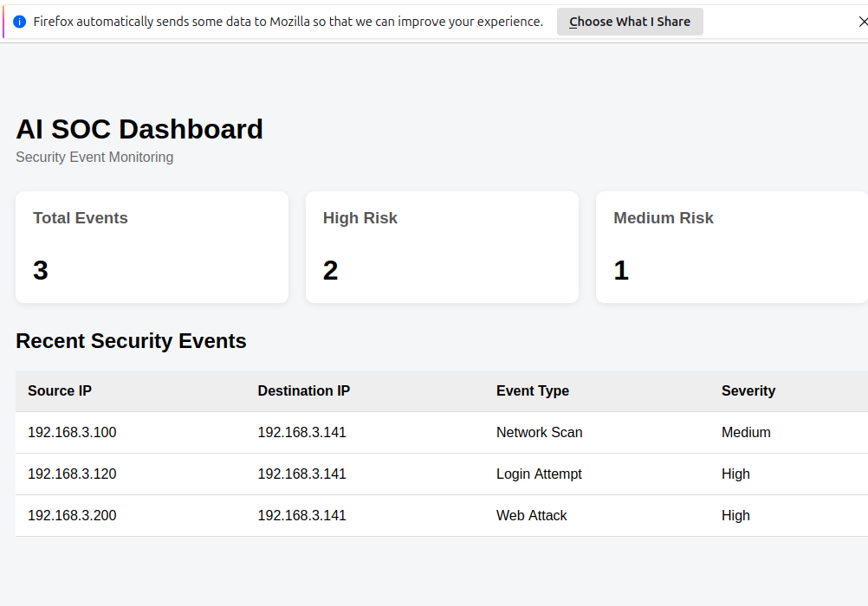Click the Severity column header
The width and height of the screenshot is (868, 606).
point(748,390)
